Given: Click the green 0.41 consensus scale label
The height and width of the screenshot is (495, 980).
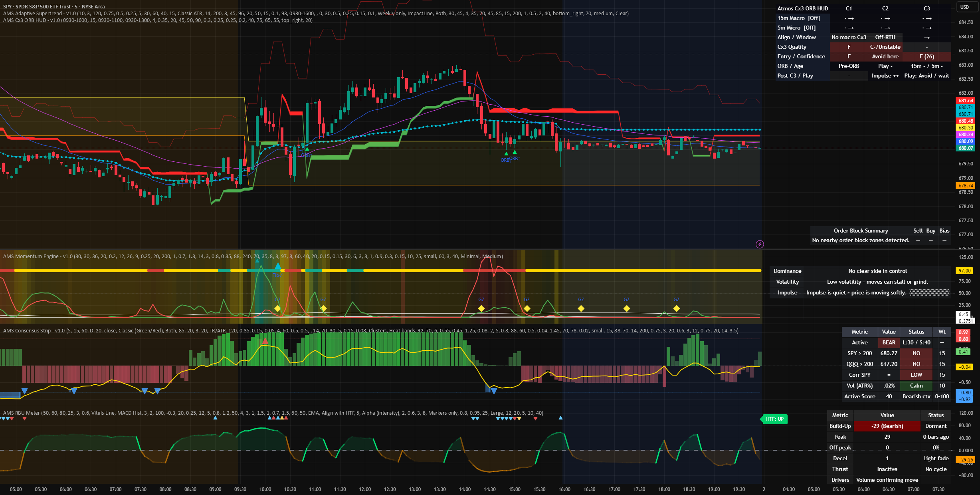Looking at the screenshot, I should [964, 352].
